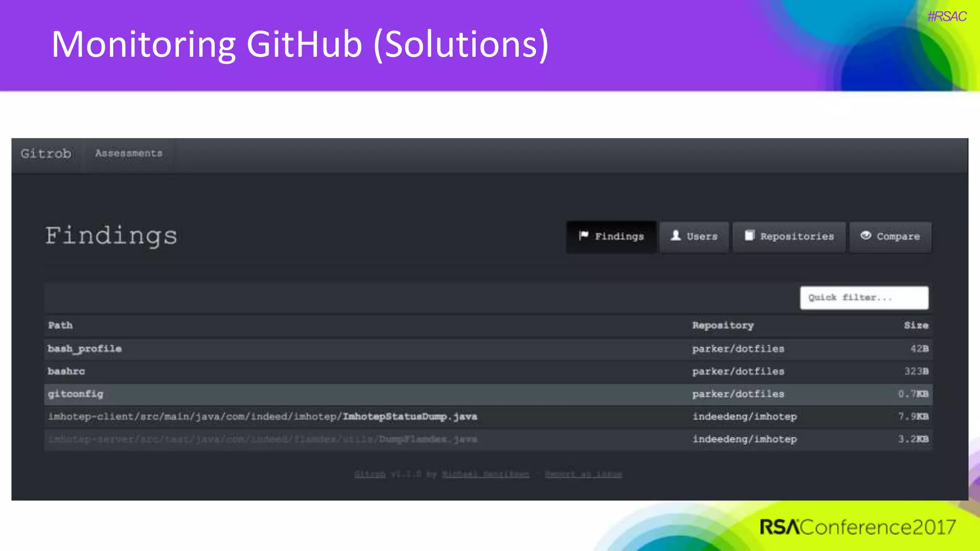Switch to the Repositories tab
Screen dimensions: 980x551
coord(789,237)
